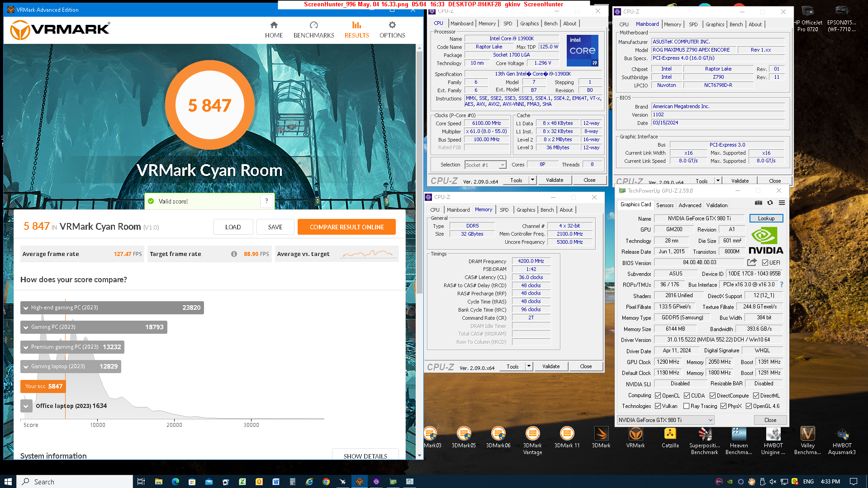Toggle the CUDA checkbox in GPU-Z
Image resolution: width=868 pixels, height=488 pixels.
click(687, 396)
